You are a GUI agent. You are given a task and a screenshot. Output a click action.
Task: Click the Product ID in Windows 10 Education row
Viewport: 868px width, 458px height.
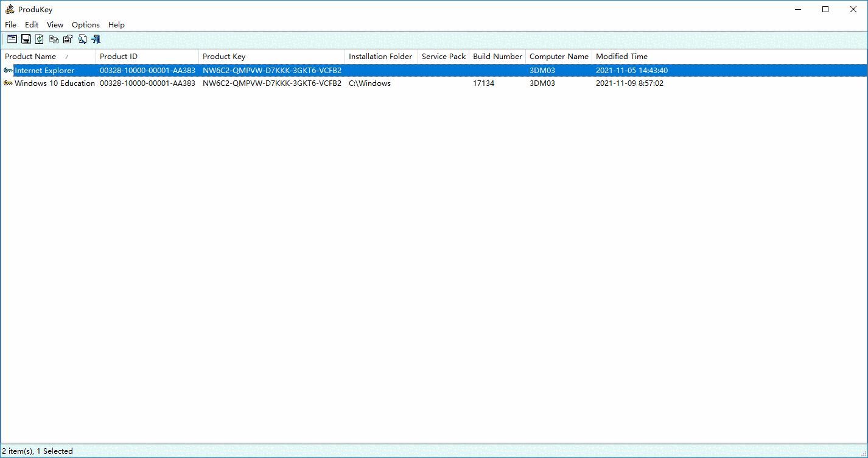(147, 83)
